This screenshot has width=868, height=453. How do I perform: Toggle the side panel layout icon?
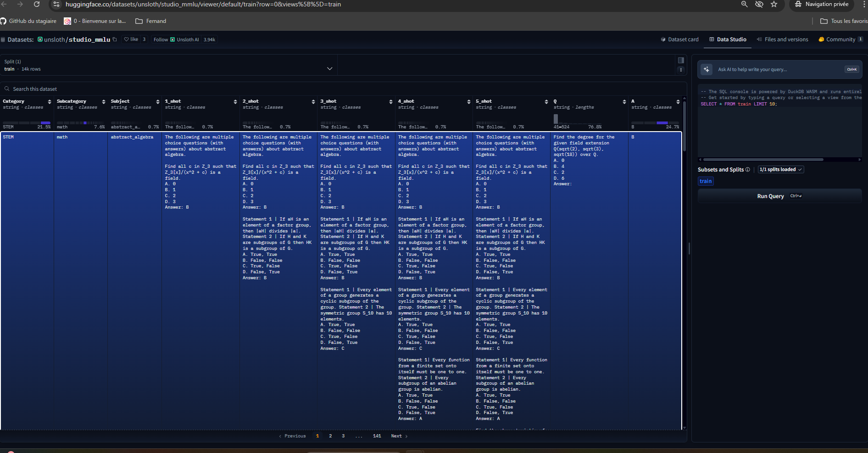(681, 60)
